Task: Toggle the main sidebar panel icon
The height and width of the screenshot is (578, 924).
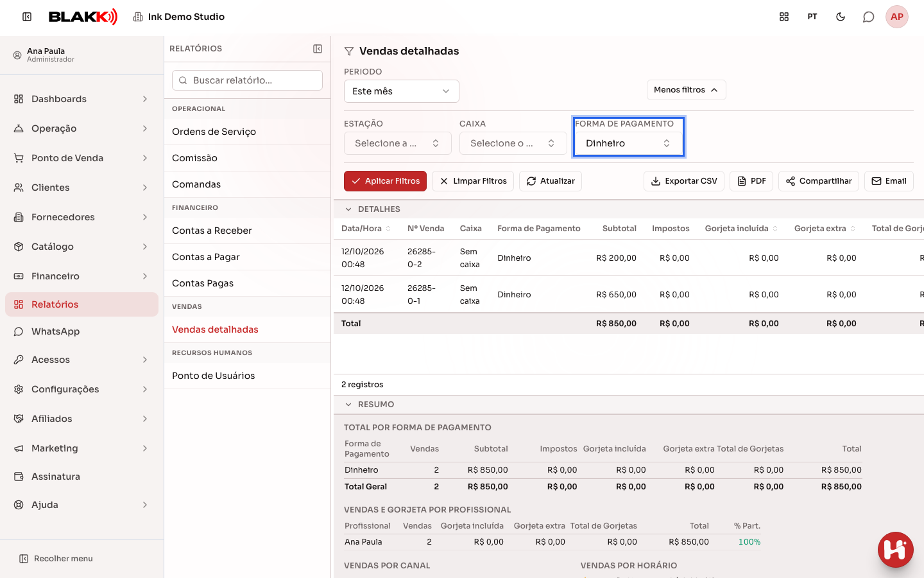Action: click(x=27, y=17)
